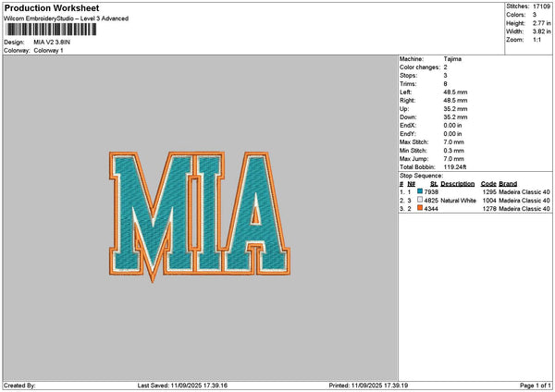
Task: Click the Min Stitch value 0.3 mm
Action: pyautogui.click(x=453, y=151)
